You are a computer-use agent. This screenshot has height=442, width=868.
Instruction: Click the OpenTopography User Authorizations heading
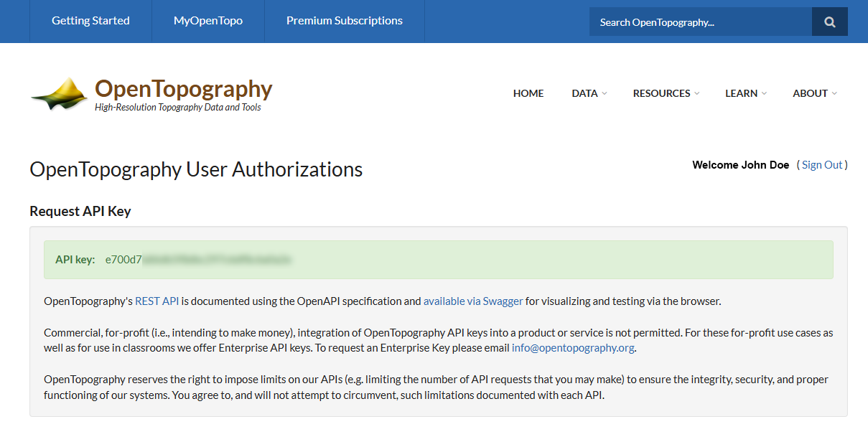coord(196,169)
